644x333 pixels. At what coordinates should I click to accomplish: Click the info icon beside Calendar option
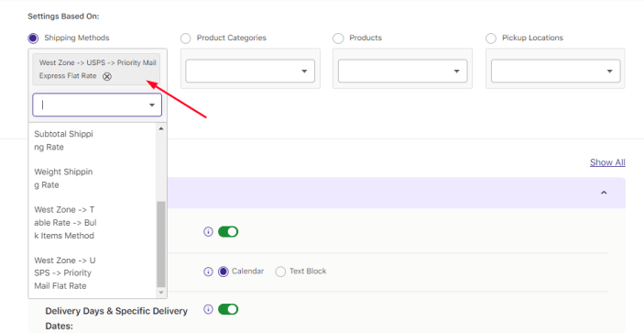[208, 272]
